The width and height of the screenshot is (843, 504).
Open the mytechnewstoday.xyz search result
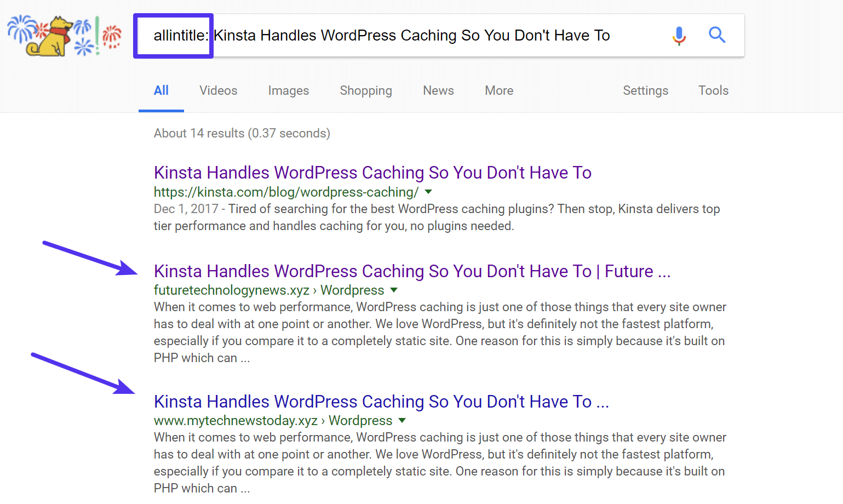(x=380, y=401)
